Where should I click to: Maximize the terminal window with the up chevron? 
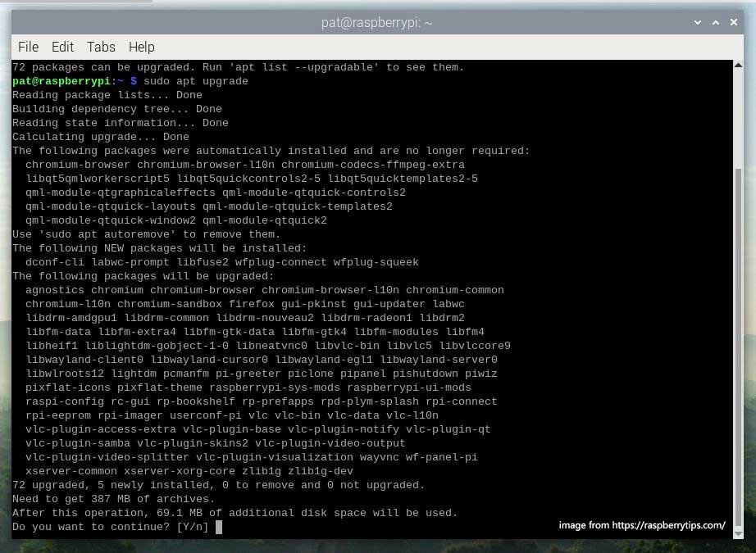(x=716, y=23)
